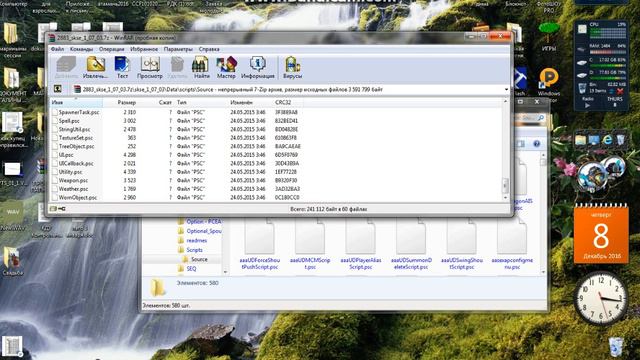Select aaaUDMCMScript.psc file in Explorer
This screenshot has height=360, width=640.
[x=310, y=245]
